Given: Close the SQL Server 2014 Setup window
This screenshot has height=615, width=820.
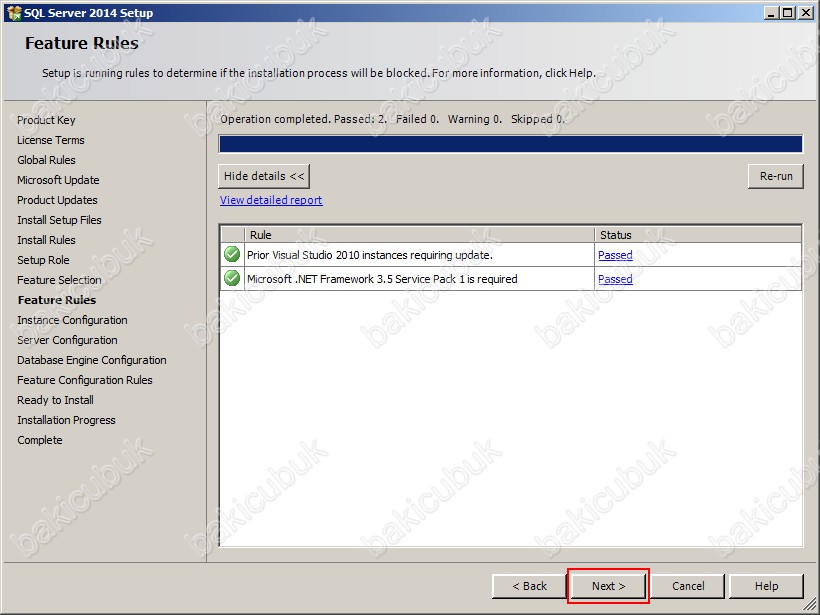Looking at the screenshot, I should (805, 13).
